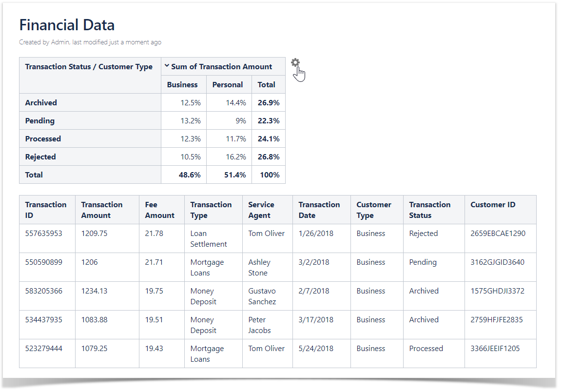
Task: Click the Transaction Status / Customer Type header
Action: (x=89, y=67)
